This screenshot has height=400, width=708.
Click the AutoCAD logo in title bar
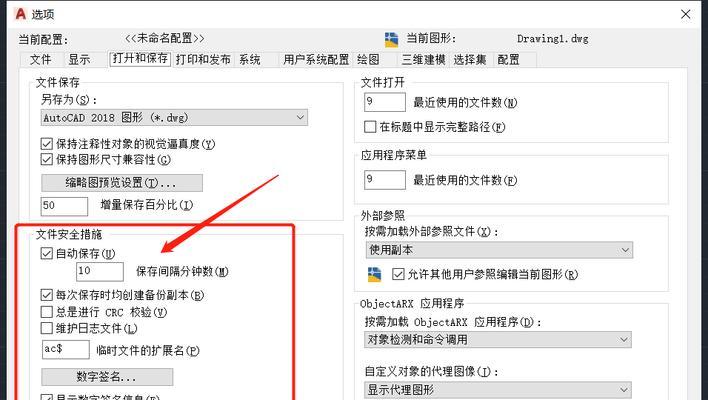pos(21,14)
